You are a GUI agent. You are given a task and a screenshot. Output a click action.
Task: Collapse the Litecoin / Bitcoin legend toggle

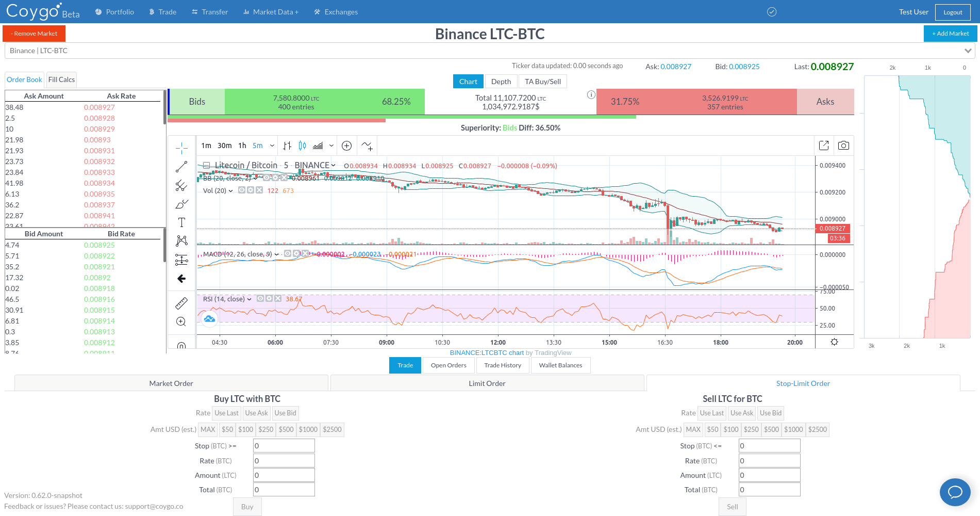pos(206,166)
